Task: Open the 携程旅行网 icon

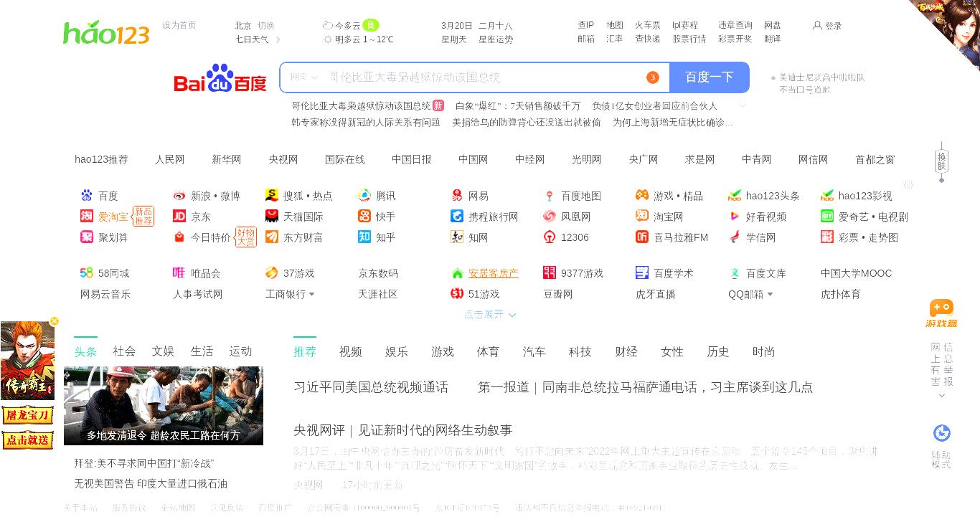Action: [x=457, y=217]
